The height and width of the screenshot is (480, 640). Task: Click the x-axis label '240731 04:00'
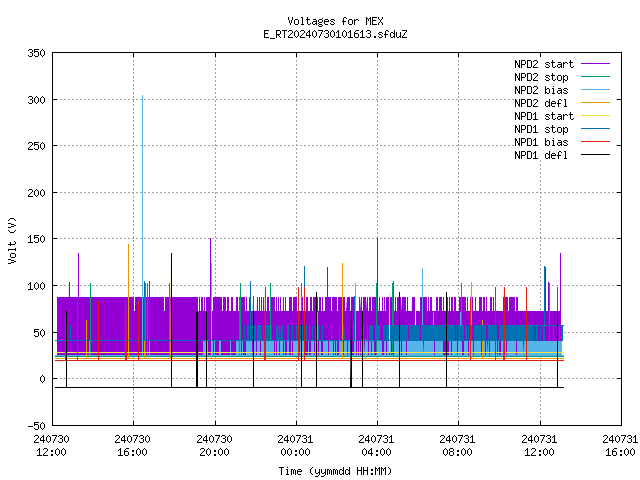(x=376, y=446)
